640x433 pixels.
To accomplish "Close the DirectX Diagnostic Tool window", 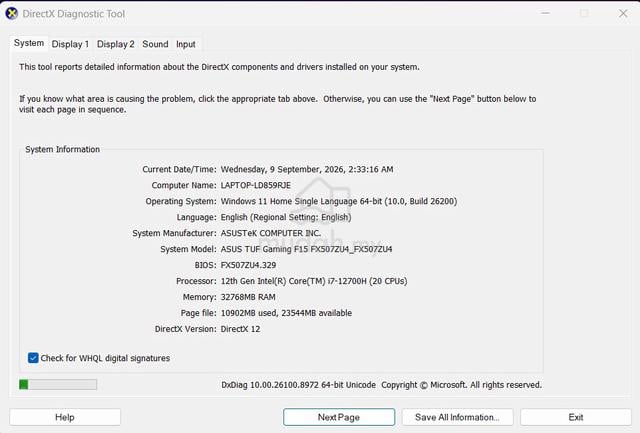I will point(623,13).
